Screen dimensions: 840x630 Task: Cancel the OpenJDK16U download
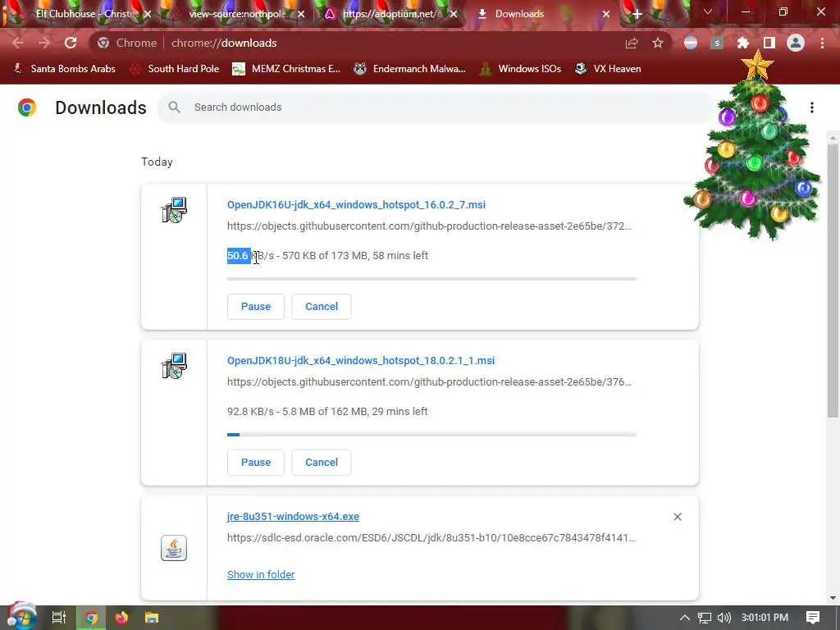(x=322, y=307)
